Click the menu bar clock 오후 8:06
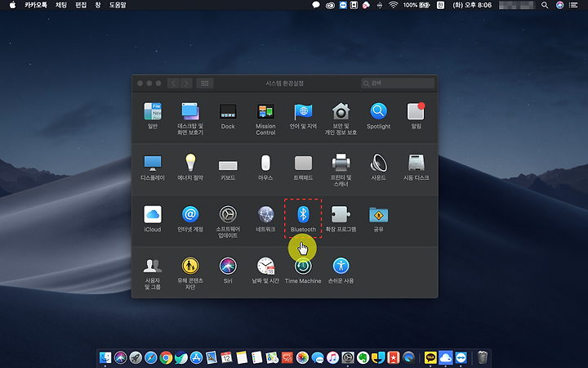588x368 pixels. coord(472,5)
